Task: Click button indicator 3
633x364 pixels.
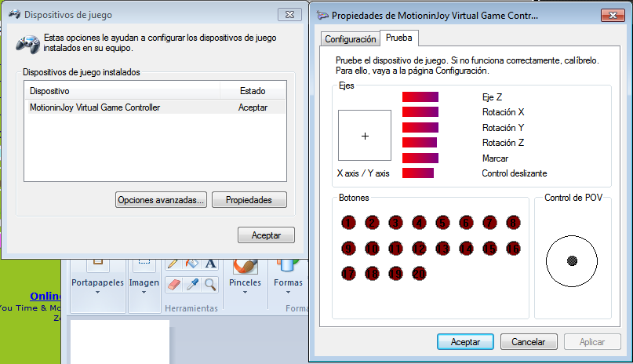Action: coord(395,222)
